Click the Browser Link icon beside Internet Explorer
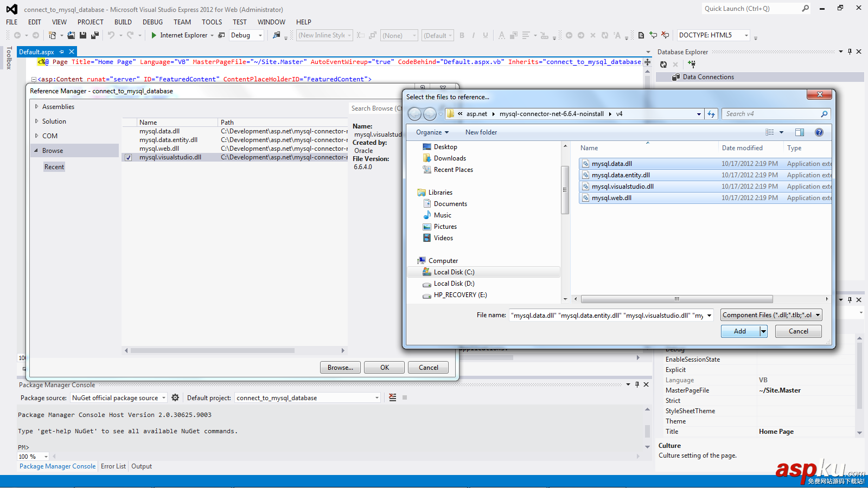This screenshot has height=488, width=868. (221, 35)
